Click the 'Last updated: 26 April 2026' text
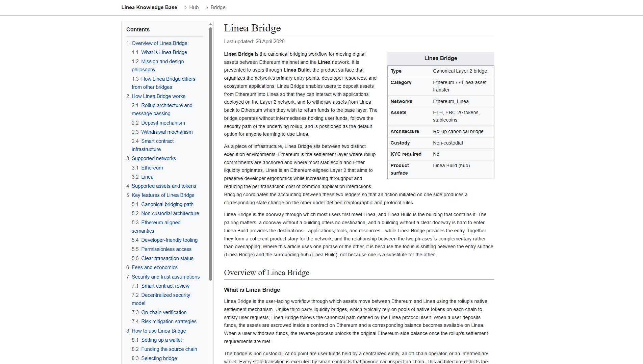Screen dimensions: 643x364 (254, 42)
